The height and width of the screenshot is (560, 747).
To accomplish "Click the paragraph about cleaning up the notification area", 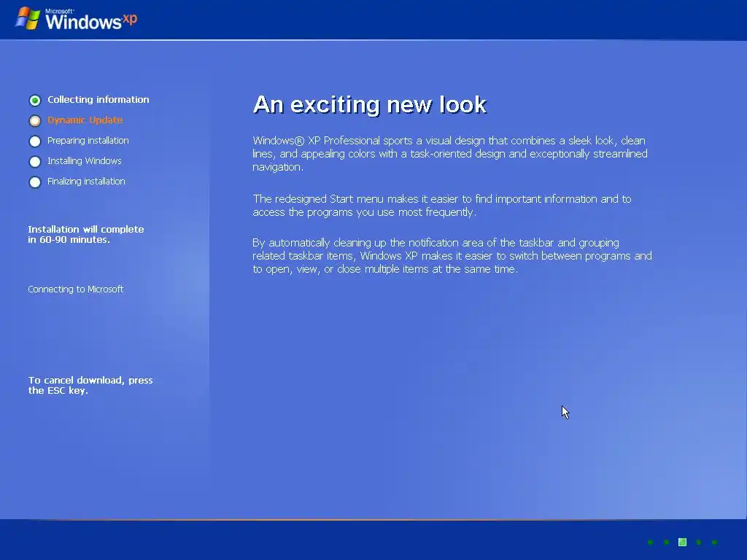I will (x=452, y=256).
